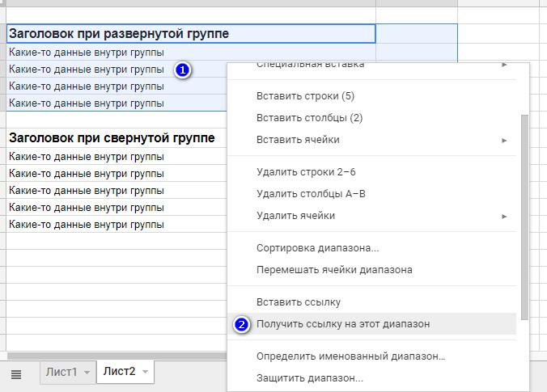
Task: Open the Специальная вставка submenu arrow
Action: pyautogui.click(x=504, y=65)
